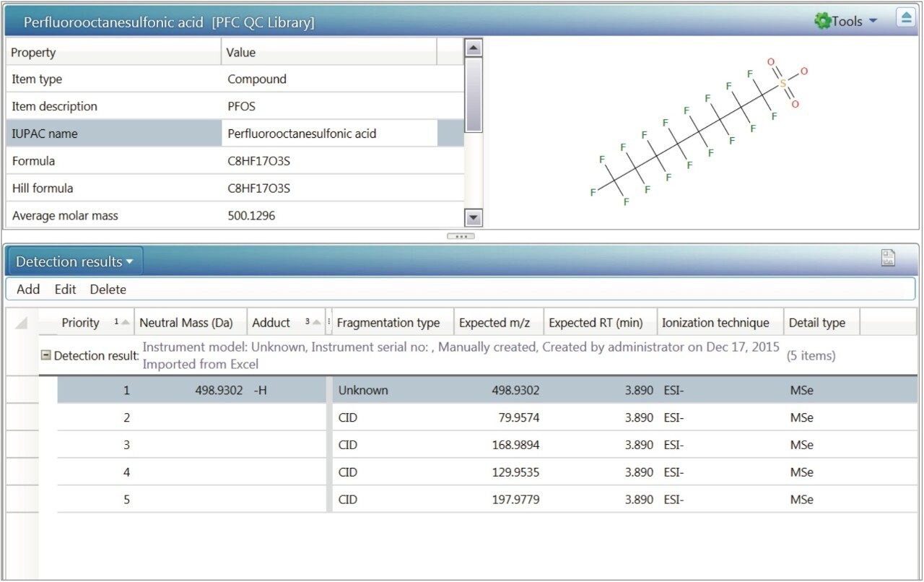This screenshot has height=582, width=924.
Task: Sort by Neutral Mass (Da) column
Action: 191,323
